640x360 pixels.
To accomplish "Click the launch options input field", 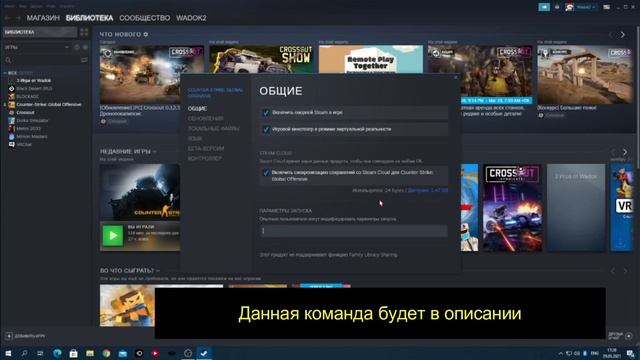I will coord(353,231).
